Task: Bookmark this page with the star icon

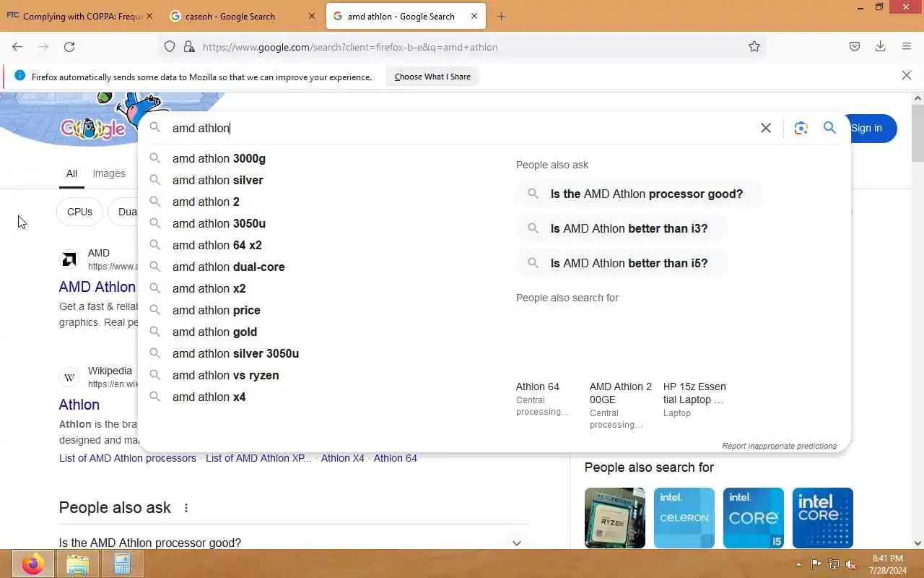Action: 754,47
